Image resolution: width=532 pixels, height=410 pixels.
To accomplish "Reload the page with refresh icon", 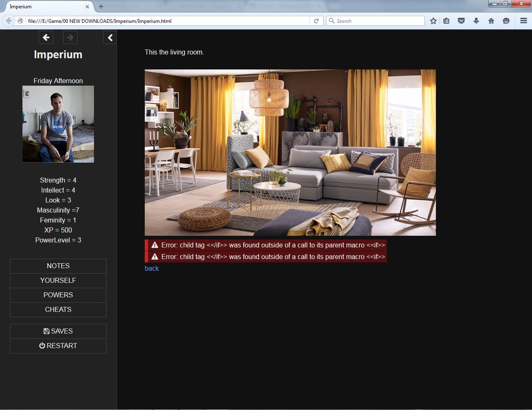I will [316, 21].
